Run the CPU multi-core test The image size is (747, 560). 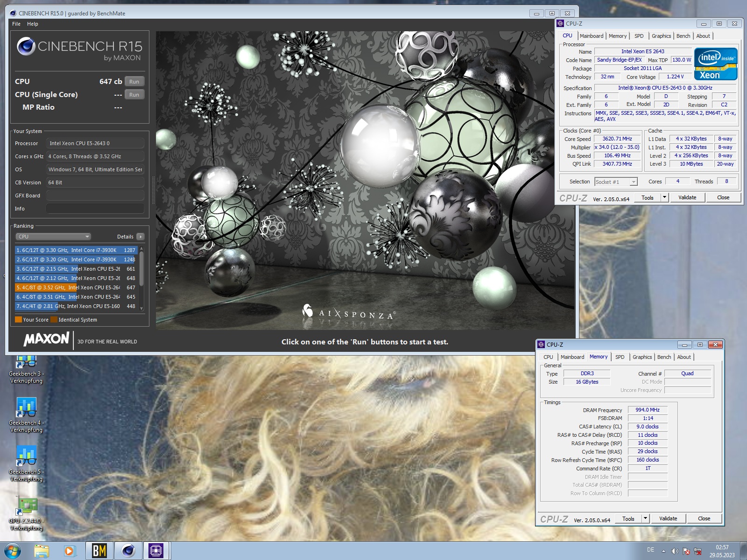[x=134, y=81]
